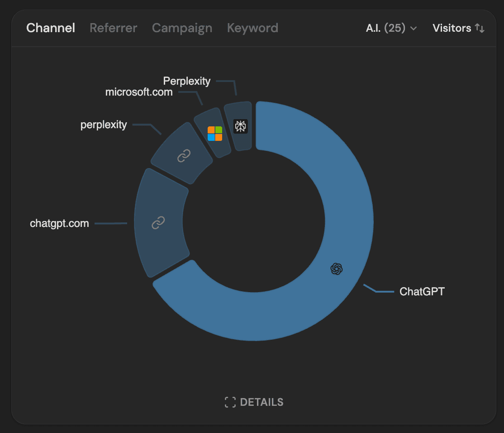Click the Microsoft logo inside the donut chart
Image resolution: width=504 pixels, height=433 pixels.
click(x=215, y=133)
